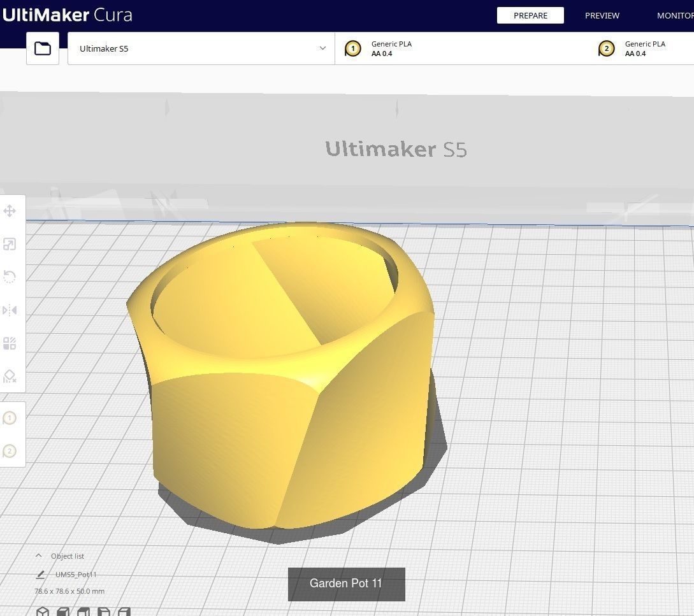Switch to the PREPARE stage
The width and height of the screenshot is (694, 616).
pos(530,15)
